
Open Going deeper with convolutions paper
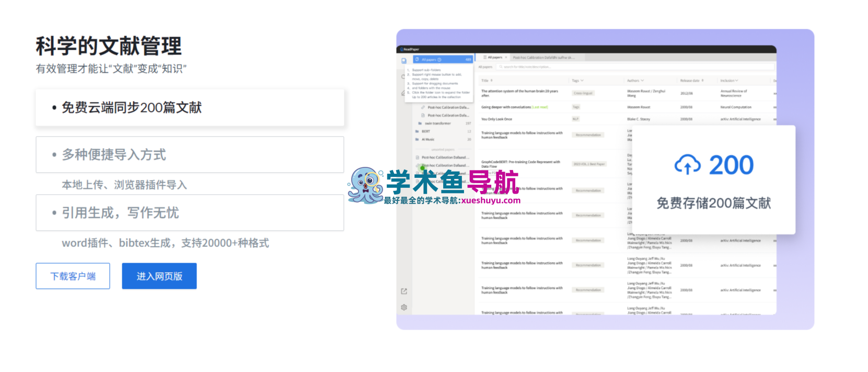514,107
